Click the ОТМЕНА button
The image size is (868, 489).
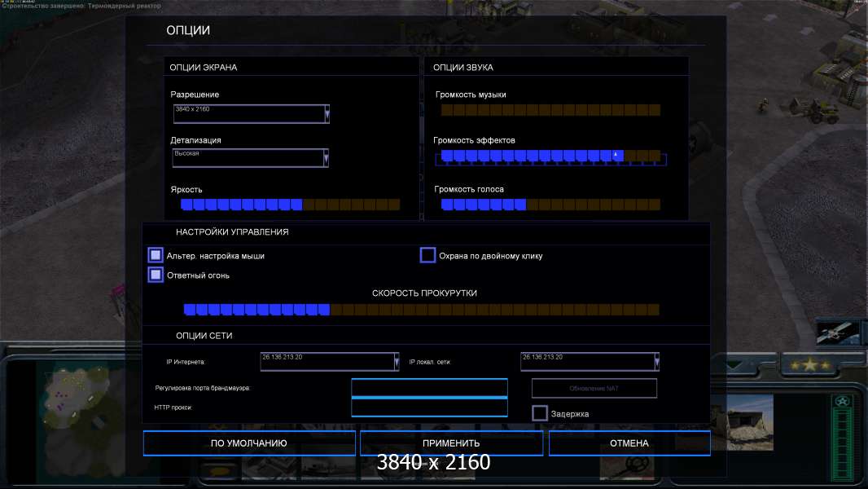click(629, 443)
